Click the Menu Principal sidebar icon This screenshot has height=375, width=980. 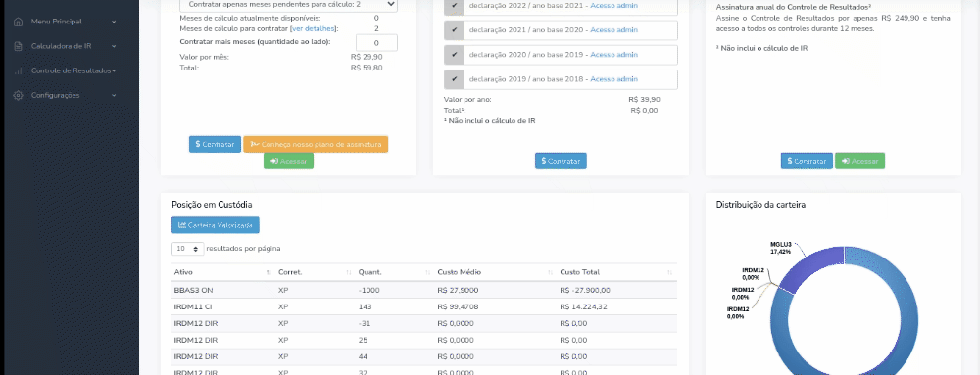[x=18, y=22]
